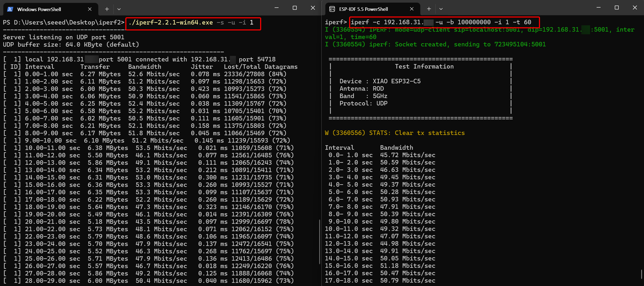Expand the profile dropdown in Windows PowerShell window
This screenshot has height=286, width=644.
point(119,9)
